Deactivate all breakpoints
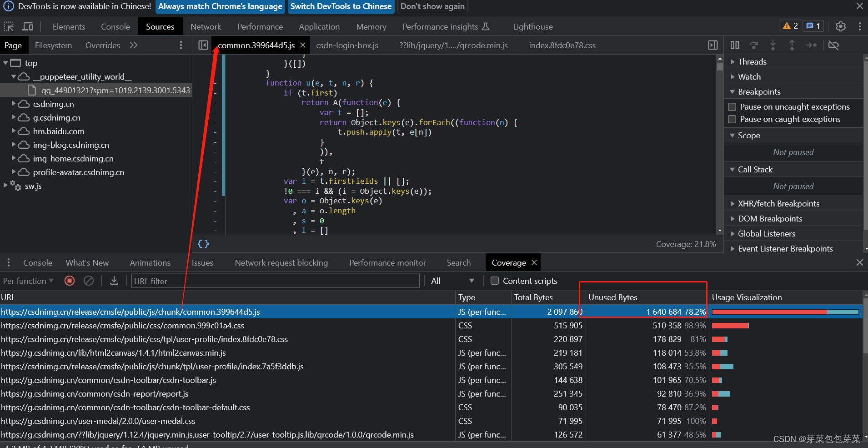 [x=833, y=45]
